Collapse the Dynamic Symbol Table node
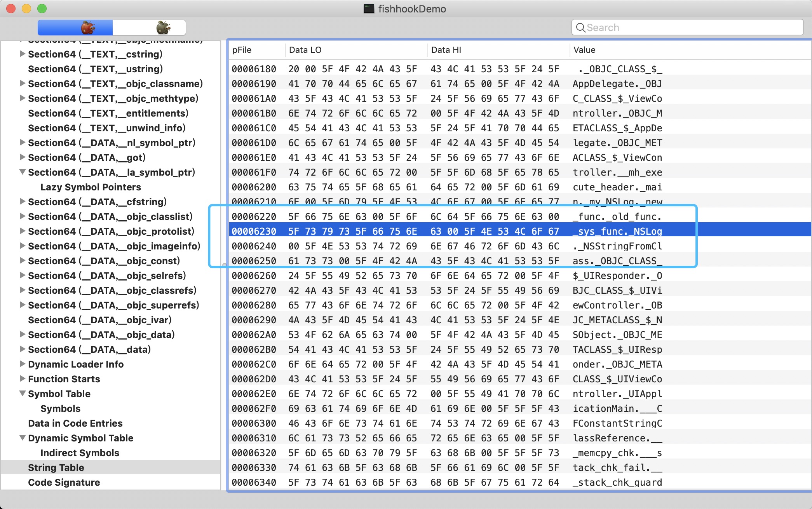This screenshot has height=509, width=812. tap(23, 438)
